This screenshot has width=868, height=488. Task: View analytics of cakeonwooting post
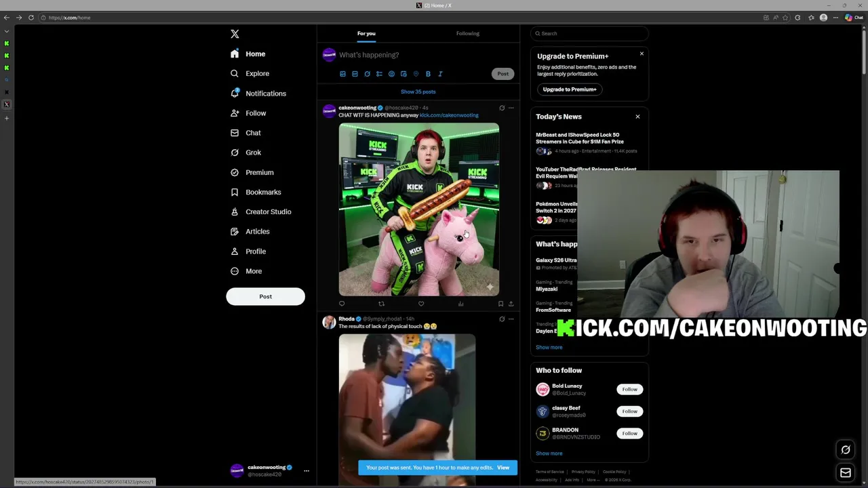click(460, 304)
